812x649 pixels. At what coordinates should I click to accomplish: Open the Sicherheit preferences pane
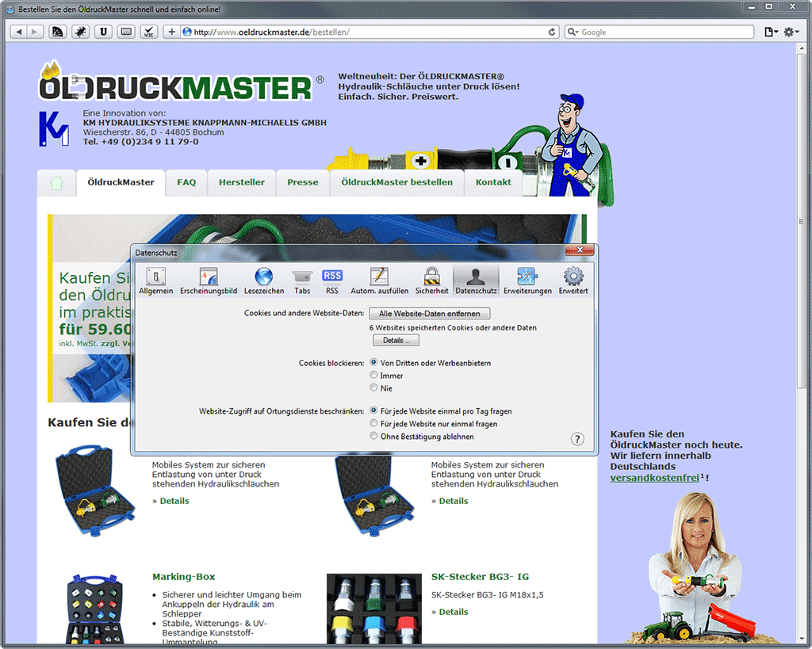[x=432, y=281]
